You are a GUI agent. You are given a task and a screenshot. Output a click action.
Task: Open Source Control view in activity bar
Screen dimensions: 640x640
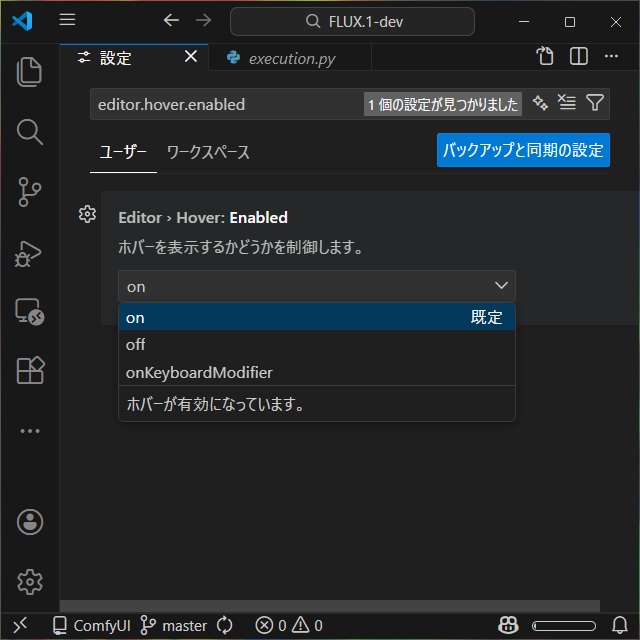click(x=30, y=192)
